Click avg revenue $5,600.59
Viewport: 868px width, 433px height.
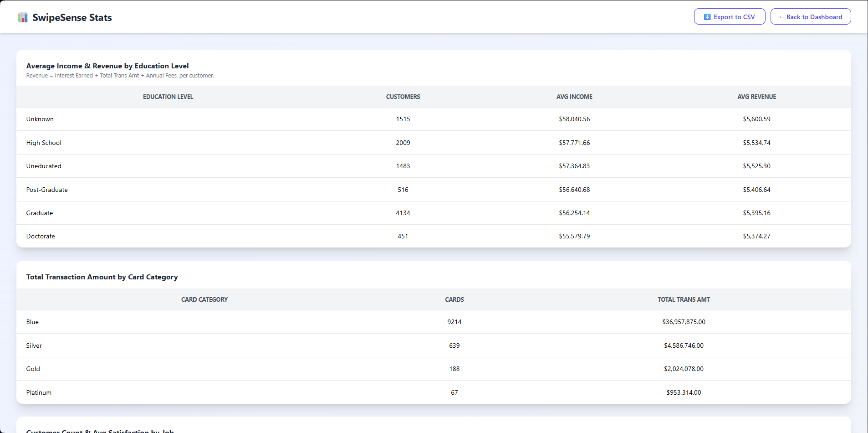(x=756, y=119)
